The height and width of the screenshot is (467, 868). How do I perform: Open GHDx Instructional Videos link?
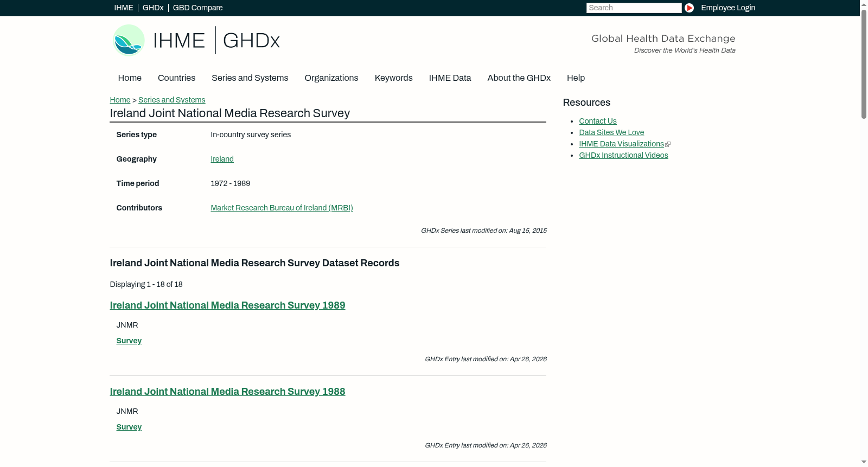coord(623,155)
